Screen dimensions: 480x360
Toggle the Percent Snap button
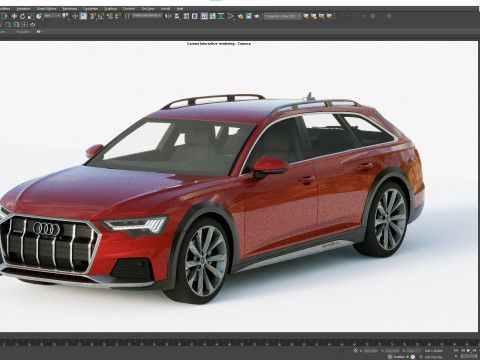click(x=110, y=16)
